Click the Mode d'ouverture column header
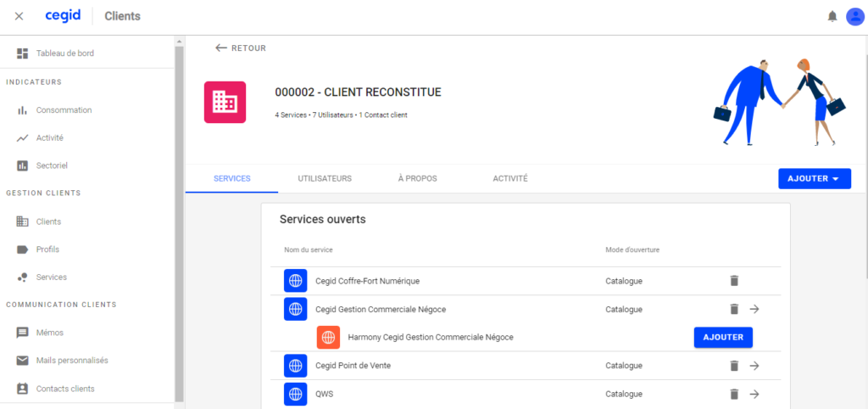Image resolution: width=868 pixels, height=409 pixels. tap(632, 250)
